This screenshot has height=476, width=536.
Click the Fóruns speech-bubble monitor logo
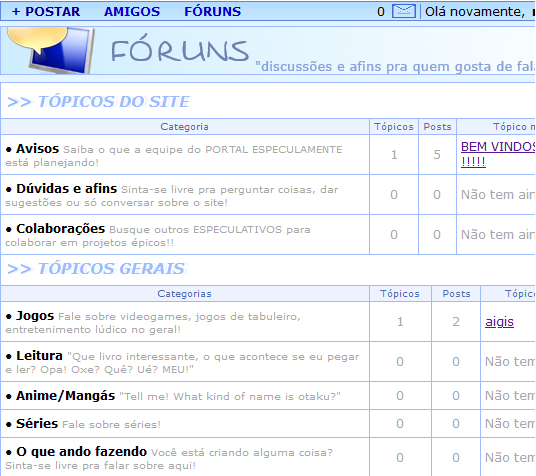[x=50, y=50]
